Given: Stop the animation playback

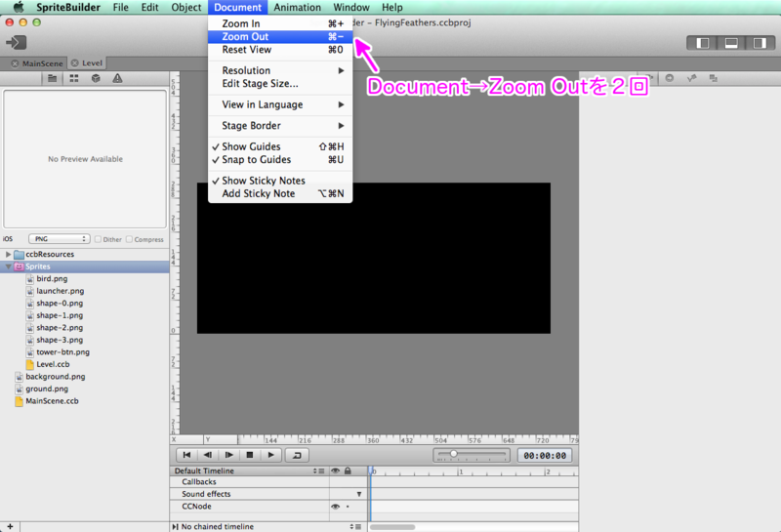Looking at the screenshot, I should click(250, 455).
